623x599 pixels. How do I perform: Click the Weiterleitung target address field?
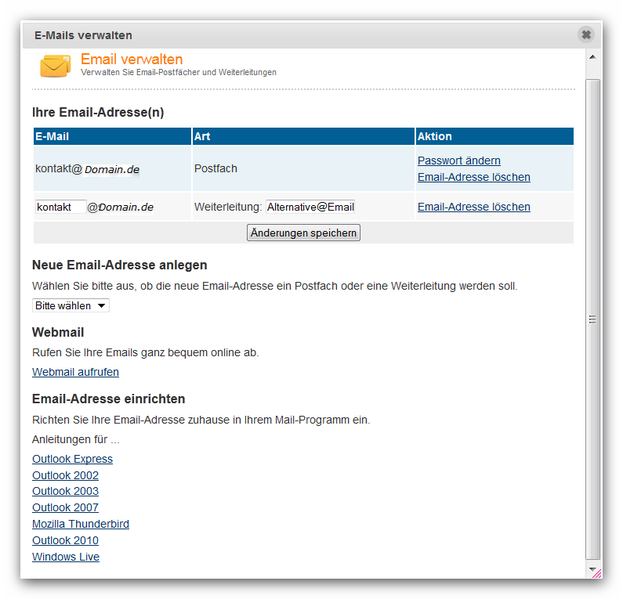pos(310,207)
